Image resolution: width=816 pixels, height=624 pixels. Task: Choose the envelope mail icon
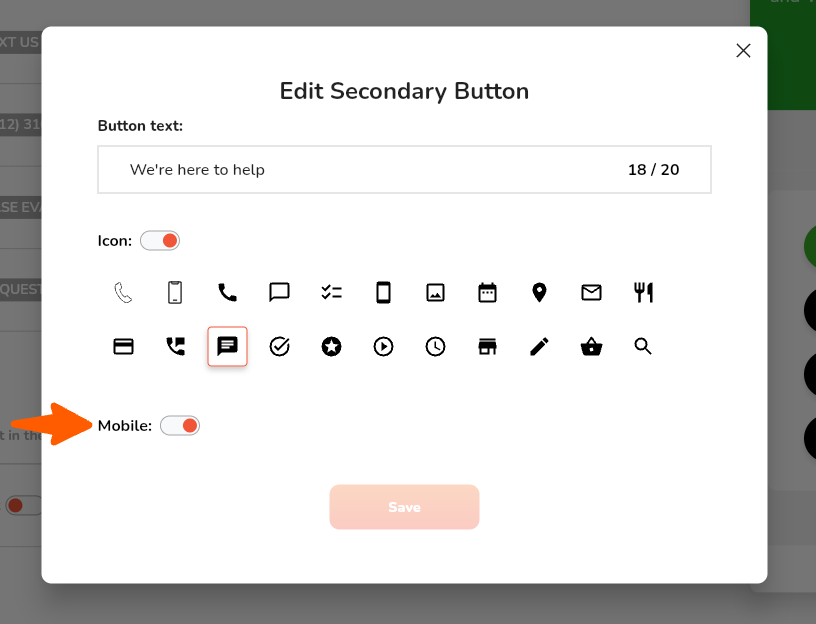click(x=591, y=292)
